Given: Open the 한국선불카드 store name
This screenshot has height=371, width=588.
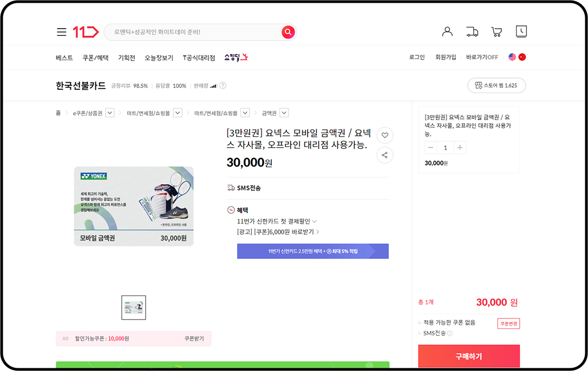Looking at the screenshot, I should 81,86.
